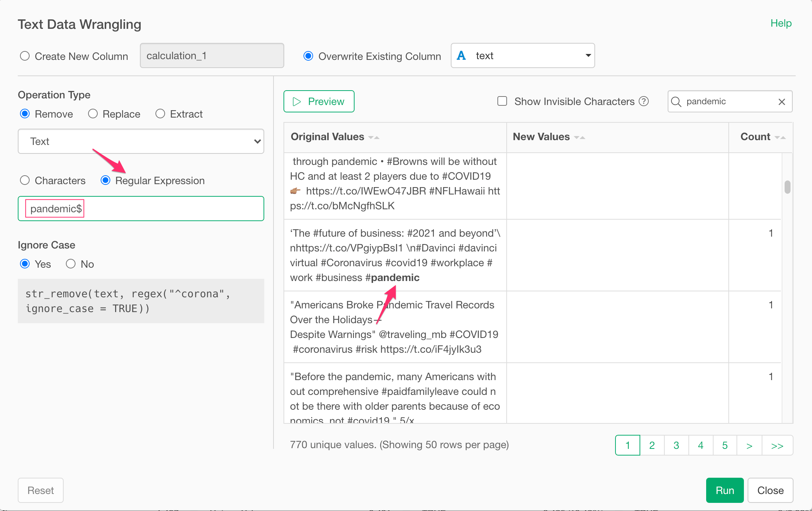Click the search magnifier icon
The height and width of the screenshot is (511, 812).
(x=676, y=102)
